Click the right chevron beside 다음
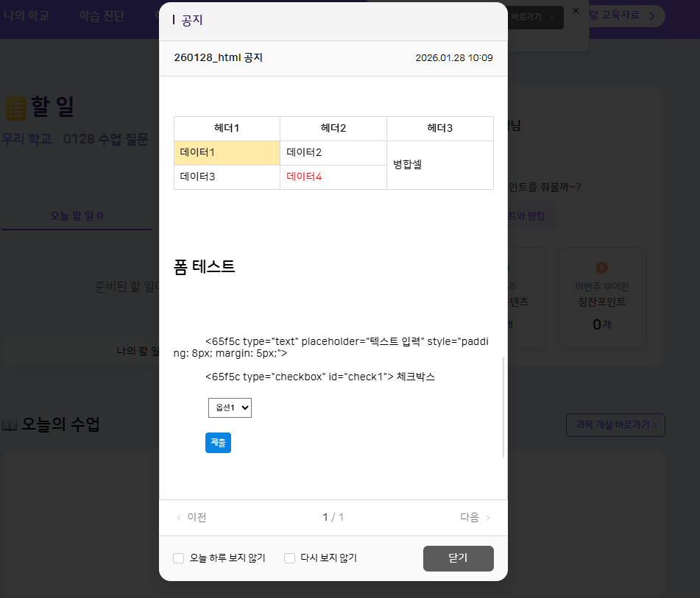This screenshot has width=700, height=598. coord(488,518)
